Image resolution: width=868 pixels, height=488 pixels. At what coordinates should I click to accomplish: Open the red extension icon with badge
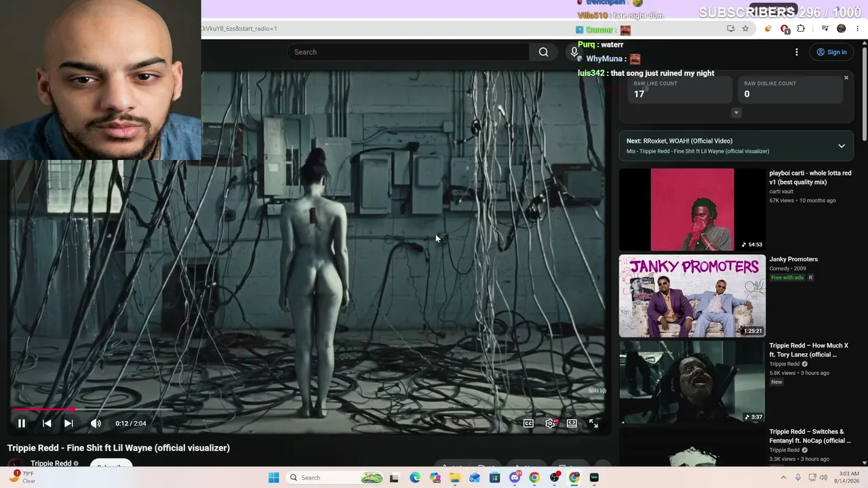[x=785, y=28]
